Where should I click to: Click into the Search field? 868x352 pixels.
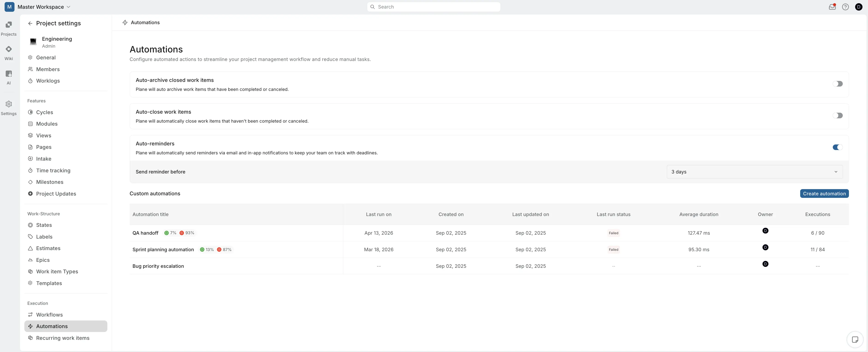[433, 7]
